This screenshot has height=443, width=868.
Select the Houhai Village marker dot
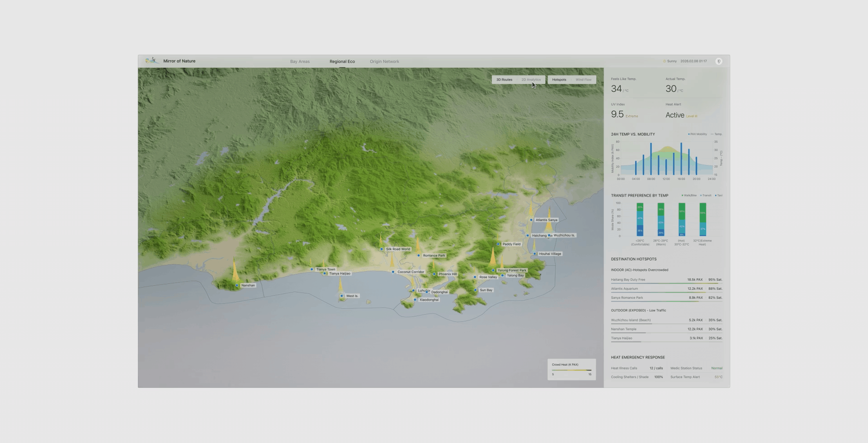pyautogui.click(x=535, y=254)
